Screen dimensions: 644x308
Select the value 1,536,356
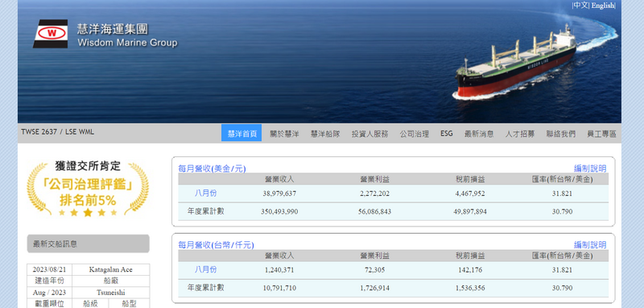(x=470, y=288)
